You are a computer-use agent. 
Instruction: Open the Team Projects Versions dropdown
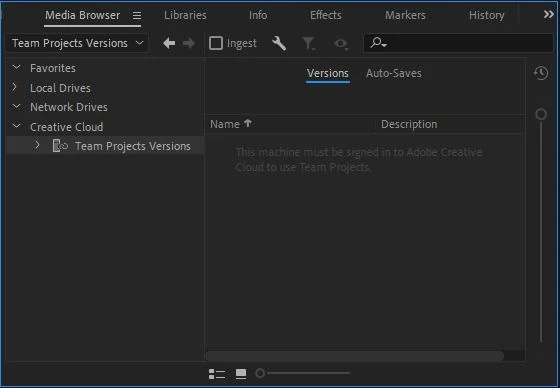pos(77,43)
